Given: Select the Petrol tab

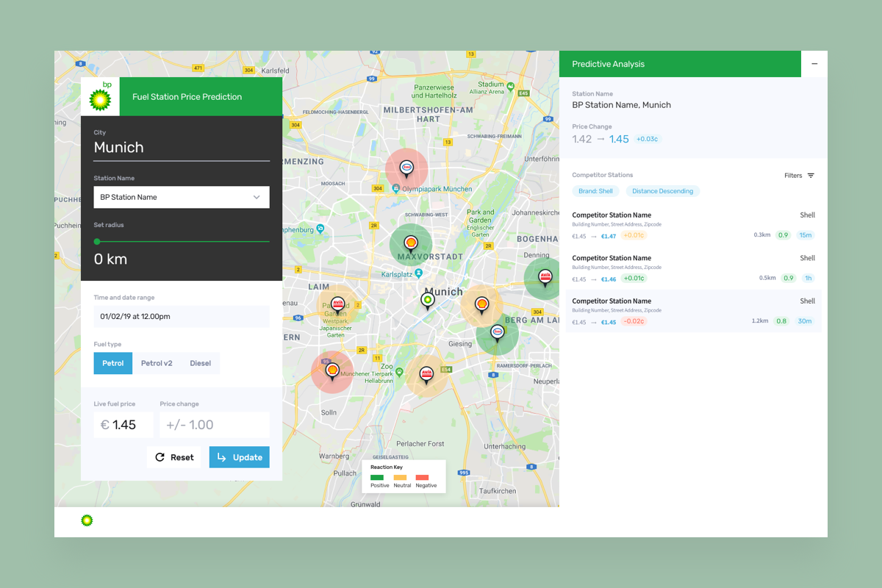Looking at the screenshot, I should pos(112,363).
